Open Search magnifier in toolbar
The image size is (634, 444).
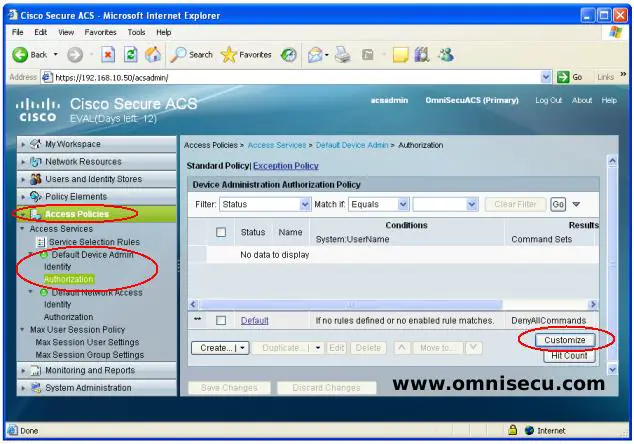coord(178,55)
